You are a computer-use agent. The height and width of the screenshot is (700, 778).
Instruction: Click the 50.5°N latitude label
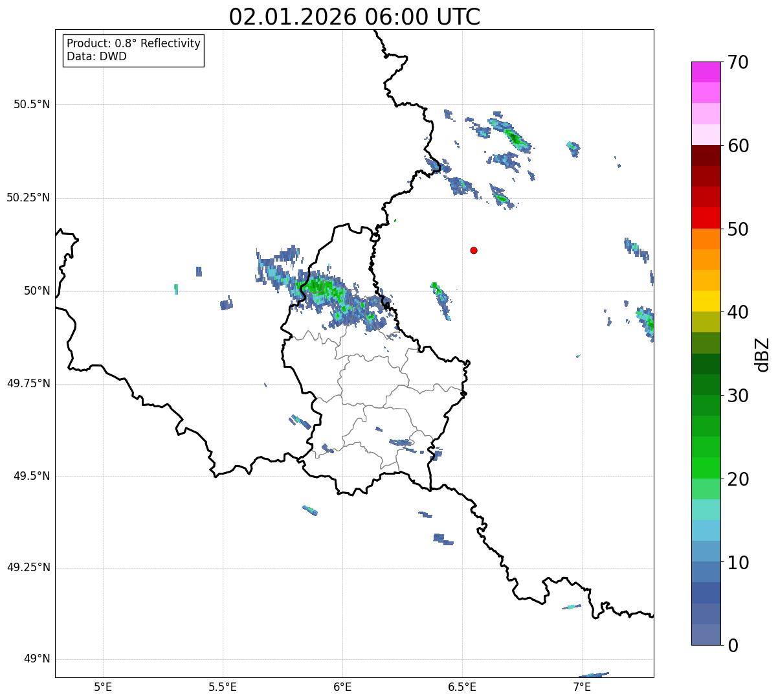point(32,104)
